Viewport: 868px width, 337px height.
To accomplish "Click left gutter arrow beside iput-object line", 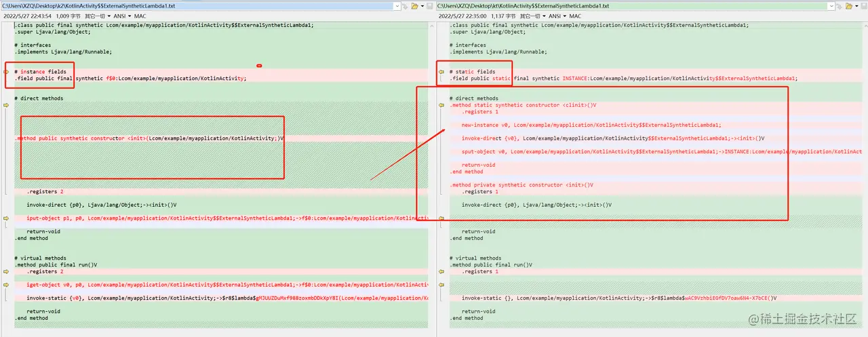I will (x=7, y=218).
